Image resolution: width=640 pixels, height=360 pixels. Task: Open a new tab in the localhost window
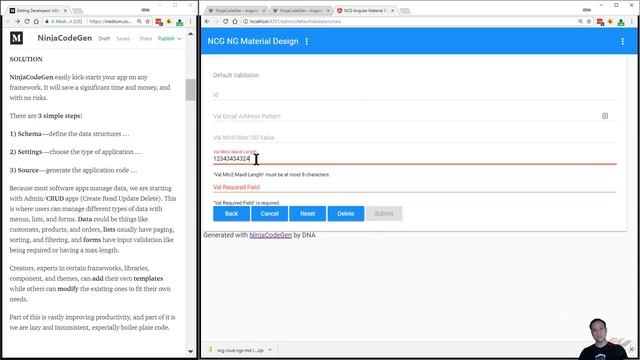coord(405,11)
